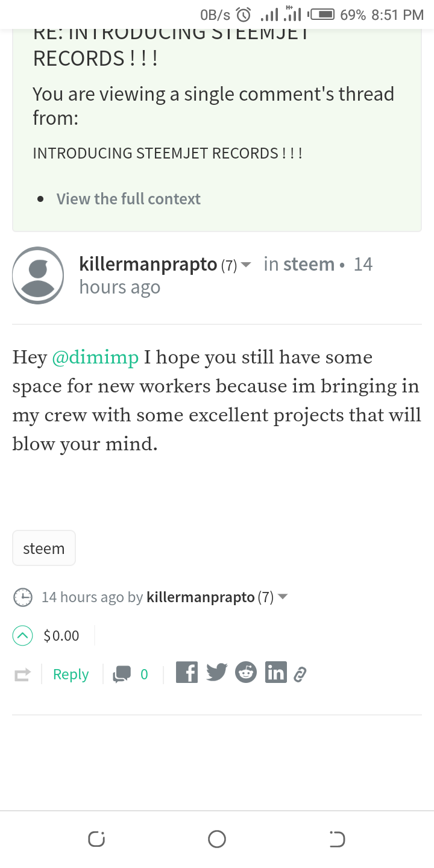Click the Reply link
This screenshot has width=434, height=868.
71,675
